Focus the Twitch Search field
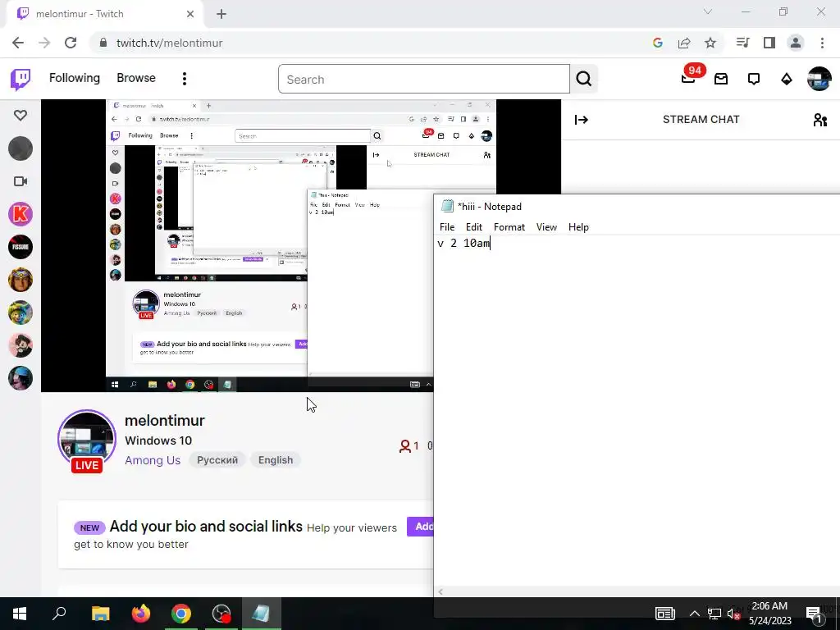 [x=424, y=80]
